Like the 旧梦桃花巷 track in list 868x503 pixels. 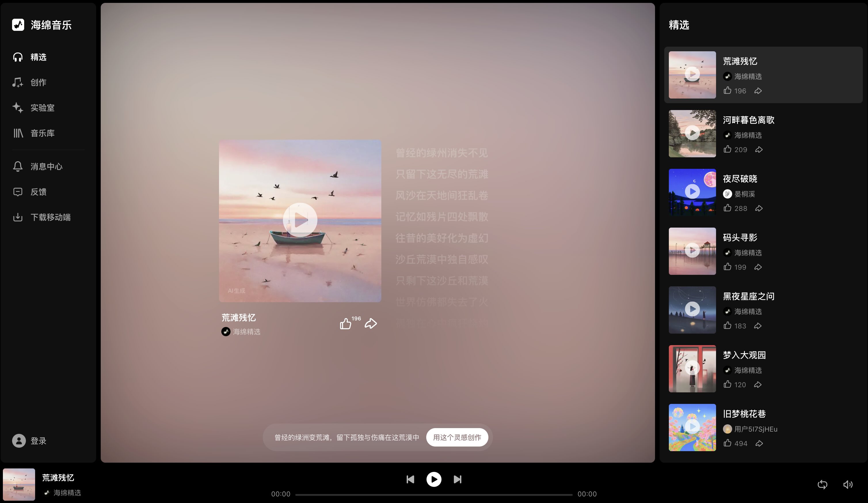tap(727, 443)
